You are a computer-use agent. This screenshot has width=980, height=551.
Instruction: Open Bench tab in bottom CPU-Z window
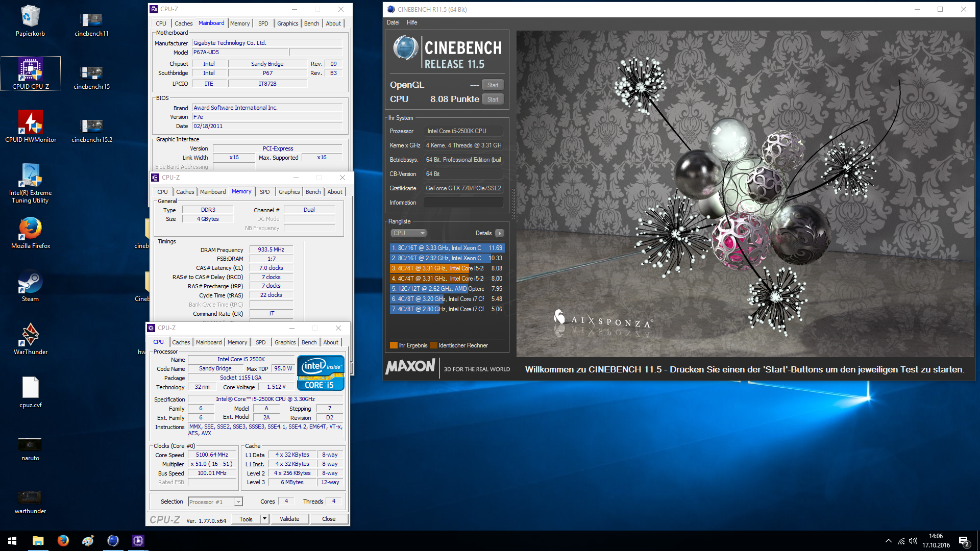click(x=309, y=342)
